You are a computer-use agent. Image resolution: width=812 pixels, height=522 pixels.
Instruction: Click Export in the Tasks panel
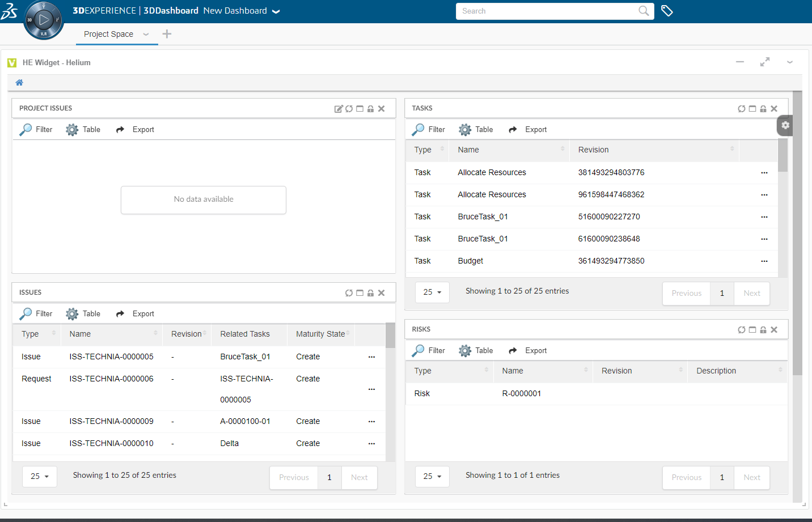coord(528,130)
